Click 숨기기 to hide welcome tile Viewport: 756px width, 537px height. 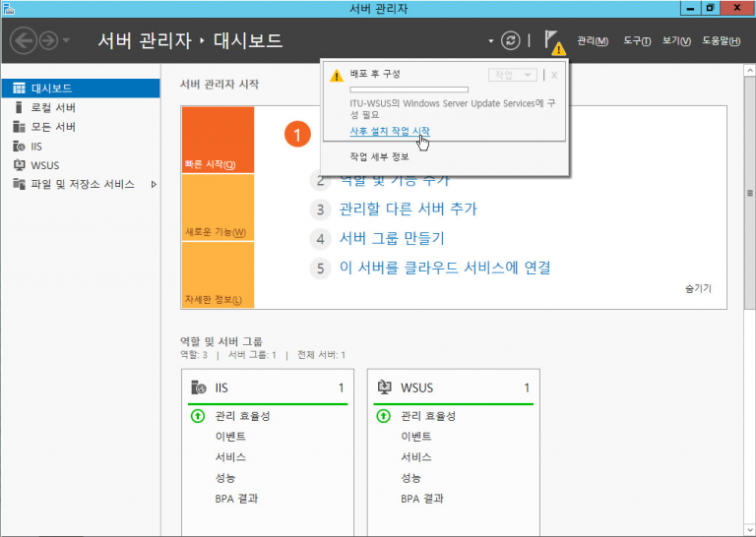[x=698, y=289]
